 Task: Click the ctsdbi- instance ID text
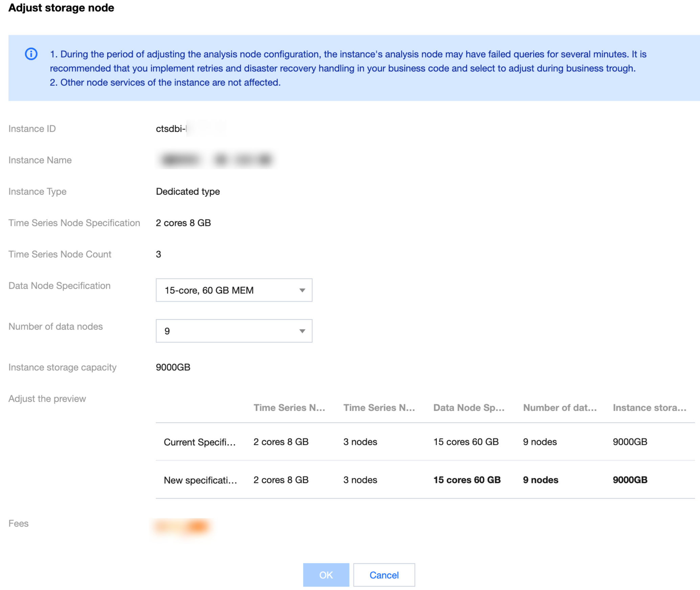pos(171,129)
